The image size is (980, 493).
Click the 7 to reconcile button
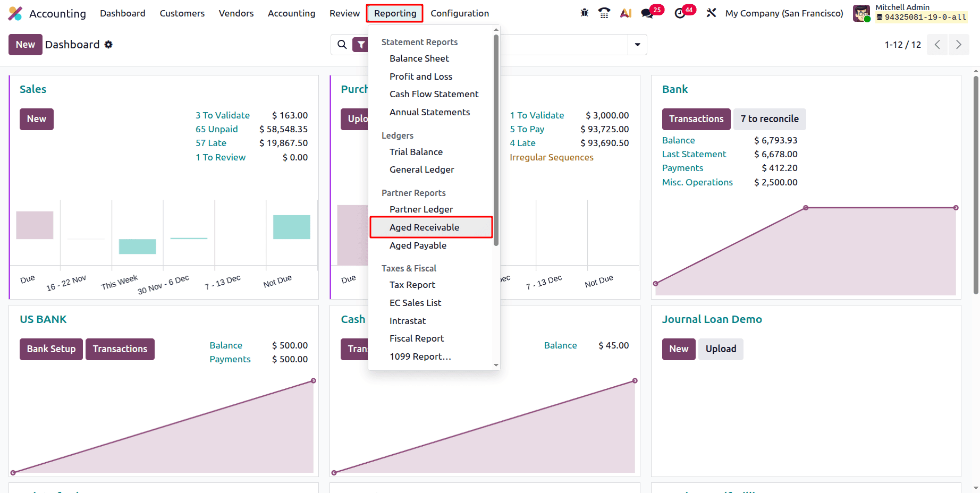pos(770,119)
